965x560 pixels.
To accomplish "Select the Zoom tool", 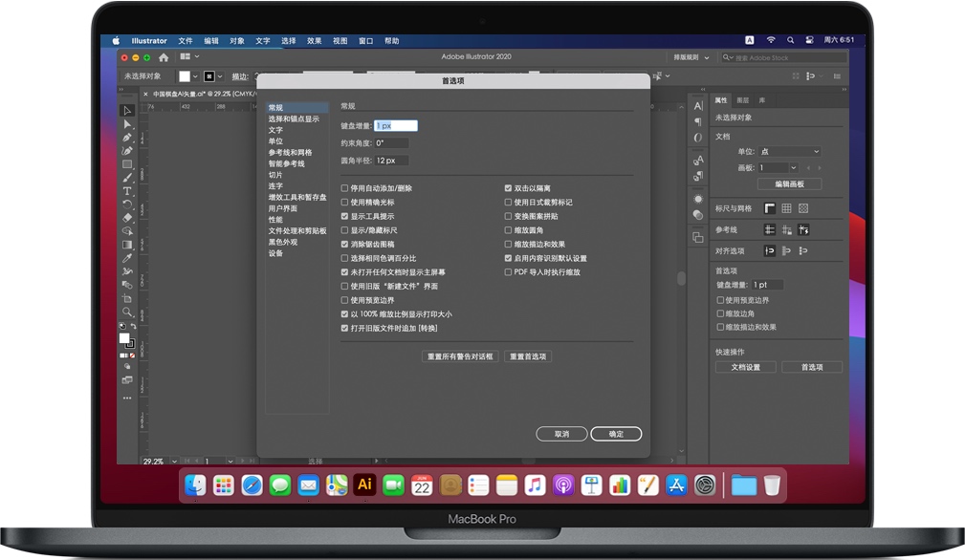I will coord(127,312).
